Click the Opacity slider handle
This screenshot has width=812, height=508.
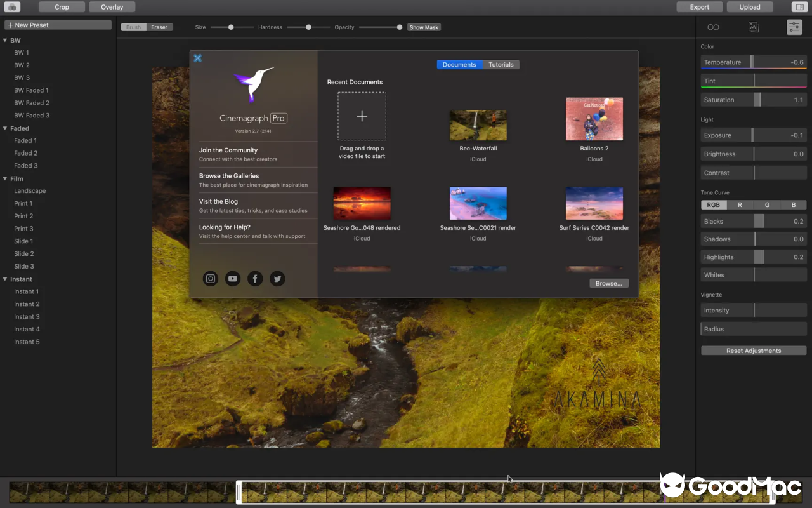[400, 27]
